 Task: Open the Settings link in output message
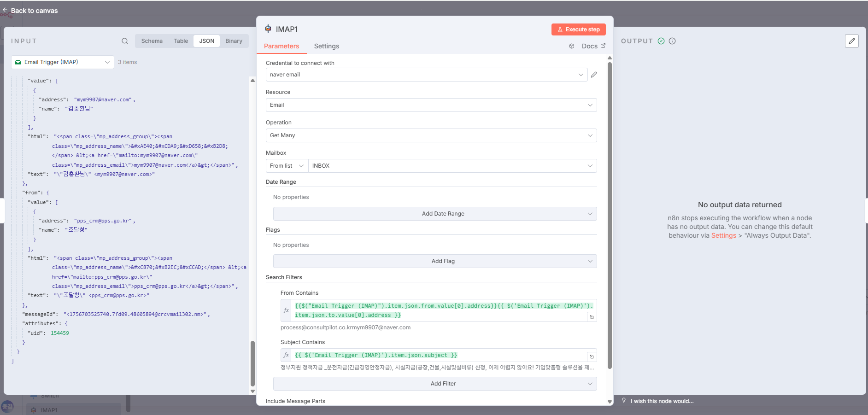click(x=723, y=235)
